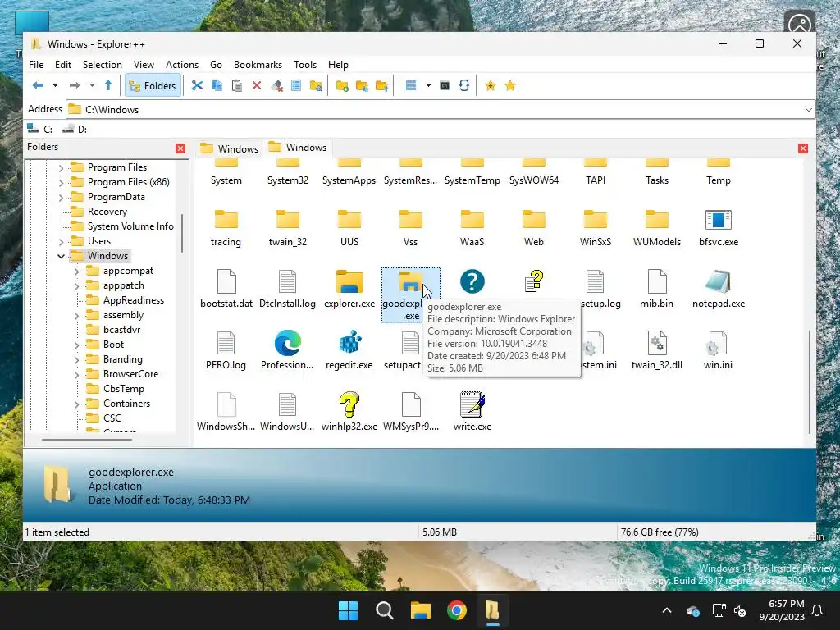Viewport: 840px width, 630px height.
Task: Open the Back history dropdown arrow
Action: tap(55, 85)
